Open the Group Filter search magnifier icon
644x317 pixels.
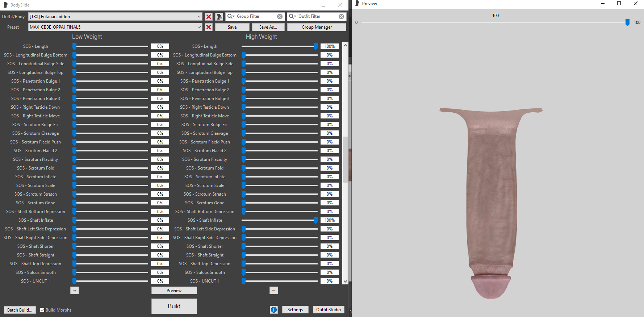click(230, 16)
